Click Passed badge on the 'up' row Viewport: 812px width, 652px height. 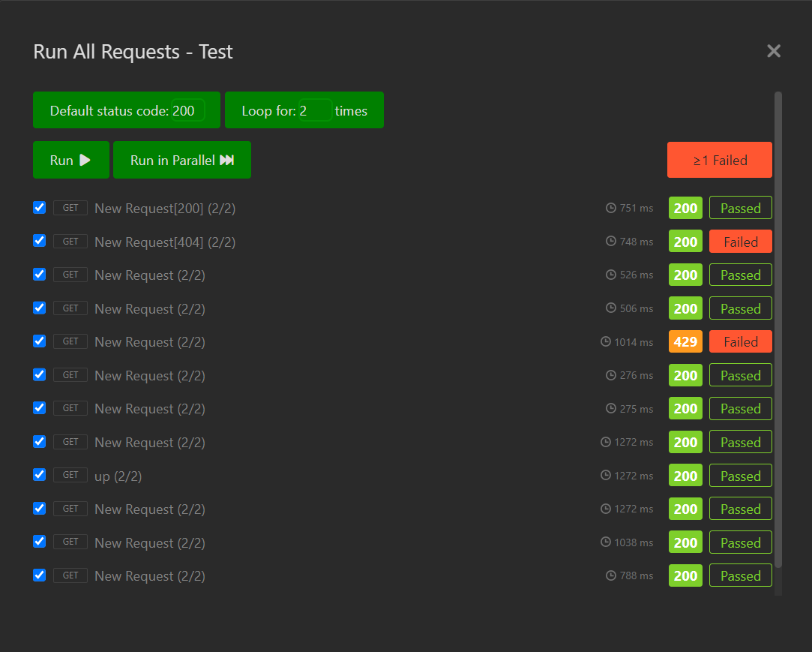click(x=741, y=475)
